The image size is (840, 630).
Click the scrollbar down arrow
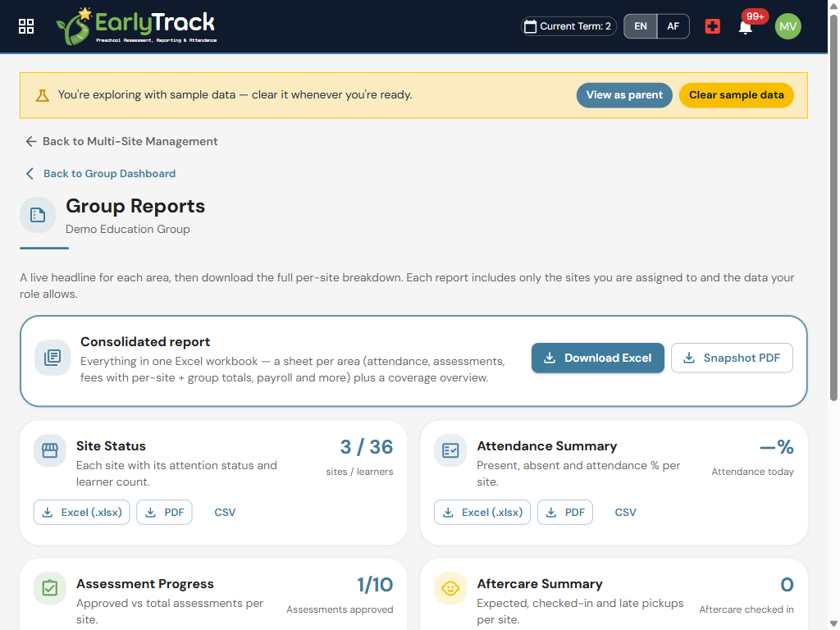coord(833,623)
